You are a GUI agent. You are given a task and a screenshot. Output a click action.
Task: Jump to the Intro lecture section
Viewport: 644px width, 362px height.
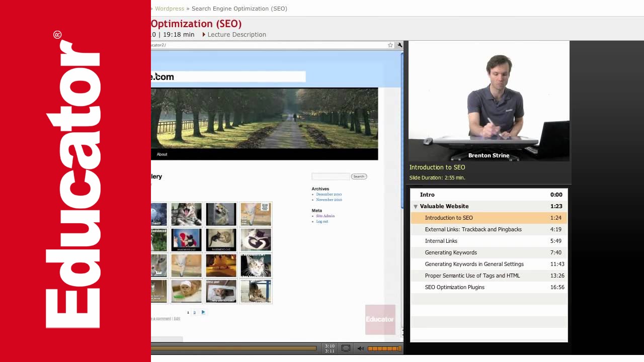[489, 195]
